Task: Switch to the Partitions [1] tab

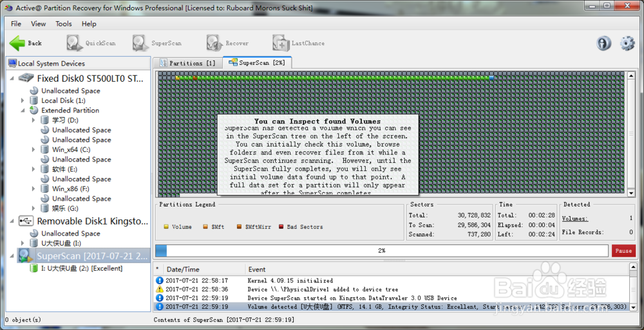Action: [187, 63]
